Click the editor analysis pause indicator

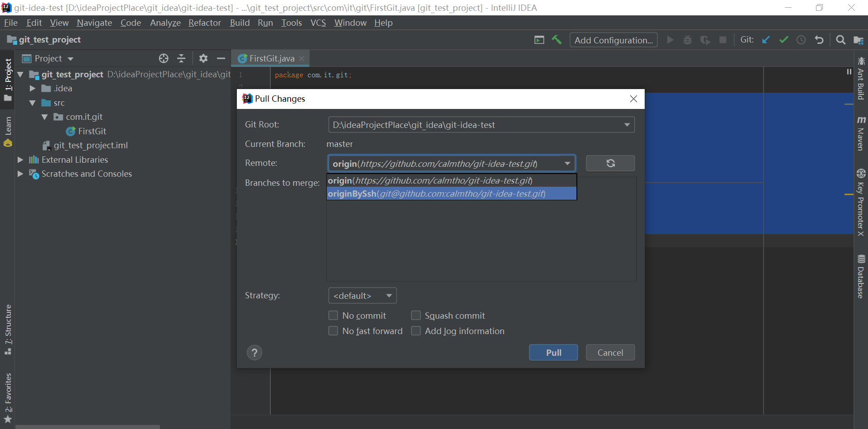click(x=849, y=71)
